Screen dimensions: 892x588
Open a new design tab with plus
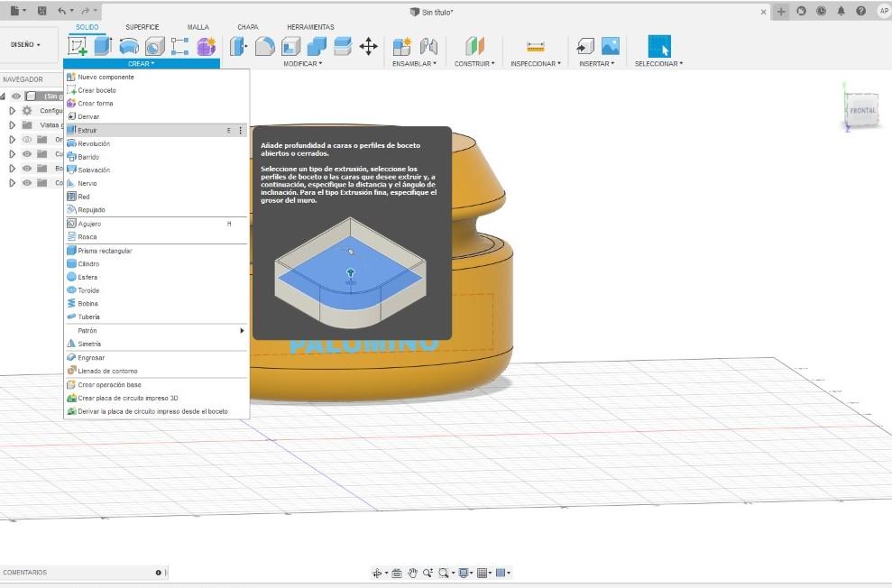pos(781,12)
